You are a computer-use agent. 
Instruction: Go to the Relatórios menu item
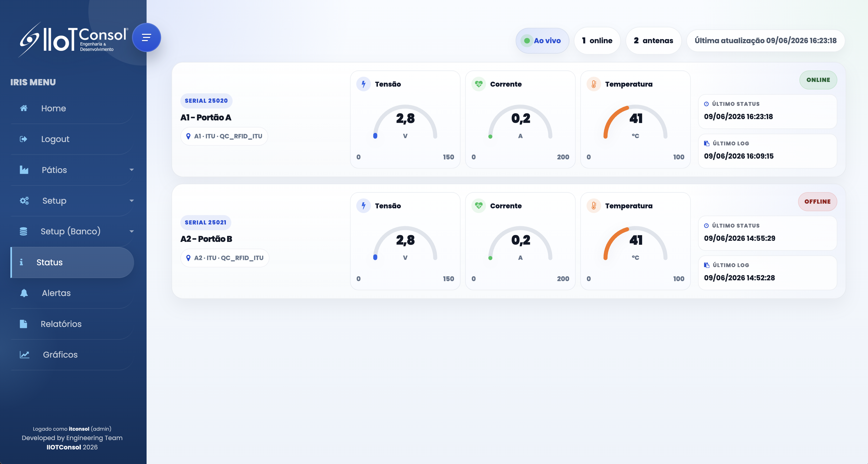pos(72,324)
